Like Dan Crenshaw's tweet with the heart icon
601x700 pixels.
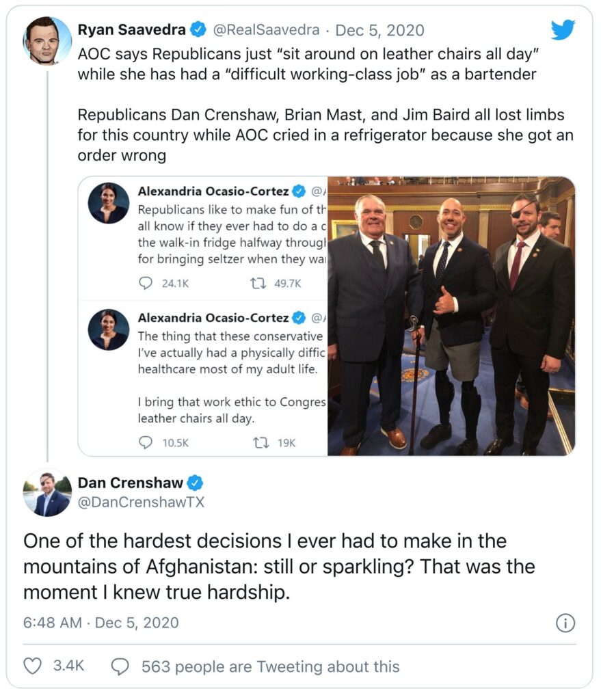(x=32, y=666)
